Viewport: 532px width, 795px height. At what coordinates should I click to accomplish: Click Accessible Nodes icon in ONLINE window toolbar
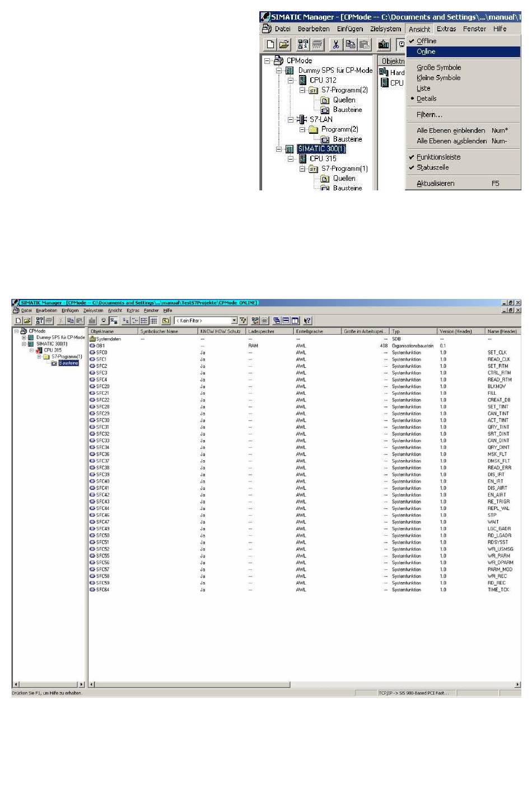[x=40, y=321]
